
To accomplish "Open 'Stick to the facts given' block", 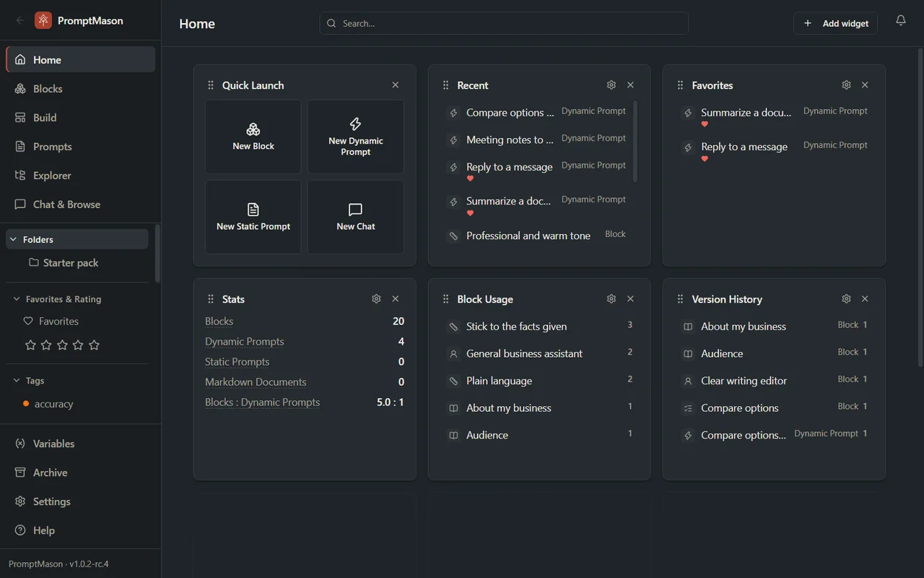I will click(x=539, y=327).
